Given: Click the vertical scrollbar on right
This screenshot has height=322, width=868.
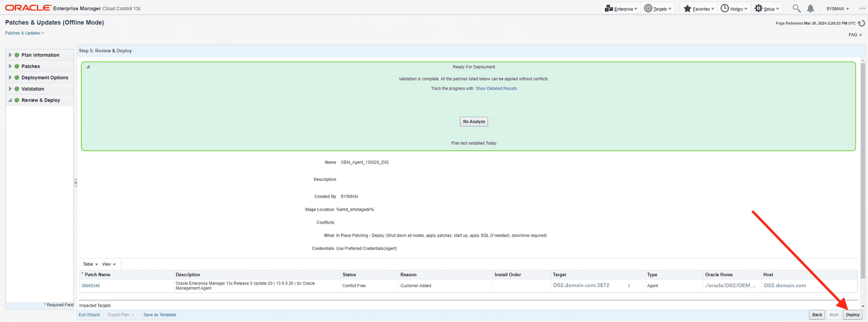Looking at the screenshot, I should coord(863,163).
